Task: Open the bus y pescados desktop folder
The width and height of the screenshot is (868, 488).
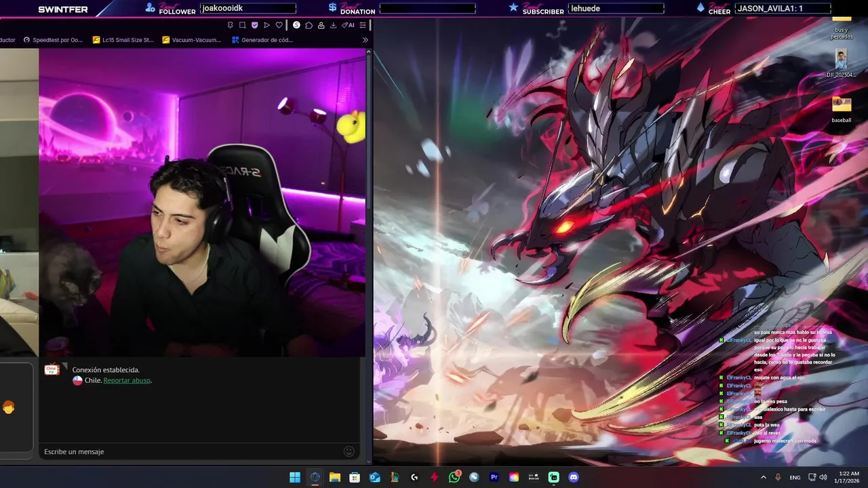Action: [842, 27]
